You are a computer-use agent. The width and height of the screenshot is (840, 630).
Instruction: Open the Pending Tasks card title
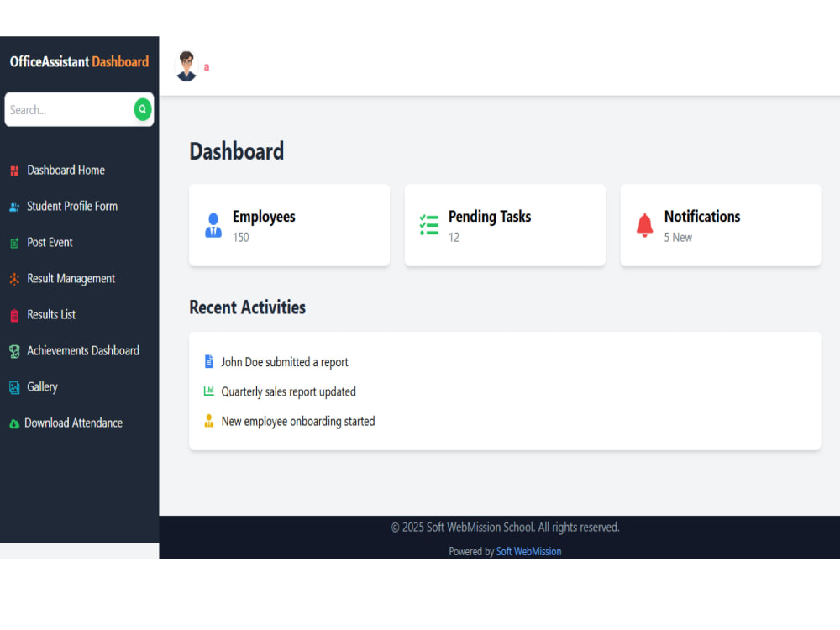pos(490,217)
